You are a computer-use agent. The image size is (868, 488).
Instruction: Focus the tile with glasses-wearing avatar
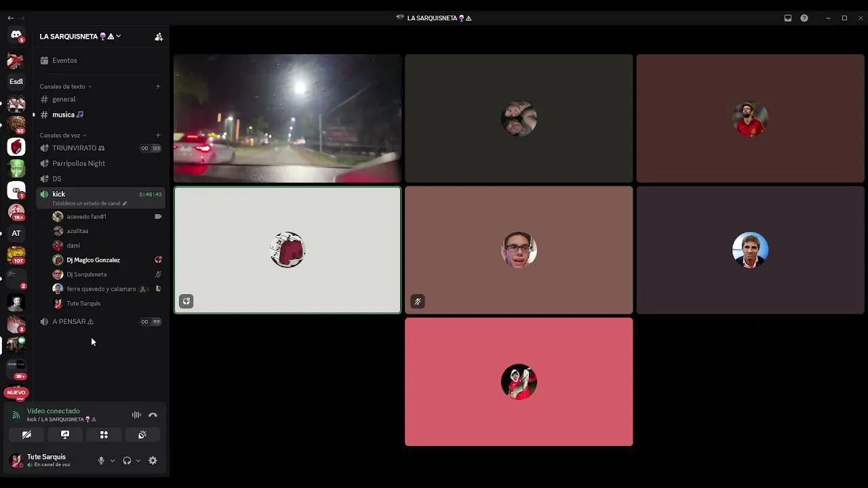(519, 250)
